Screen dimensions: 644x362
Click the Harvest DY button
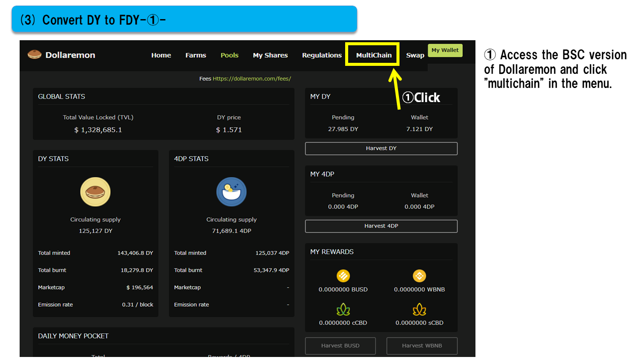pyautogui.click(x=381, y=148)
